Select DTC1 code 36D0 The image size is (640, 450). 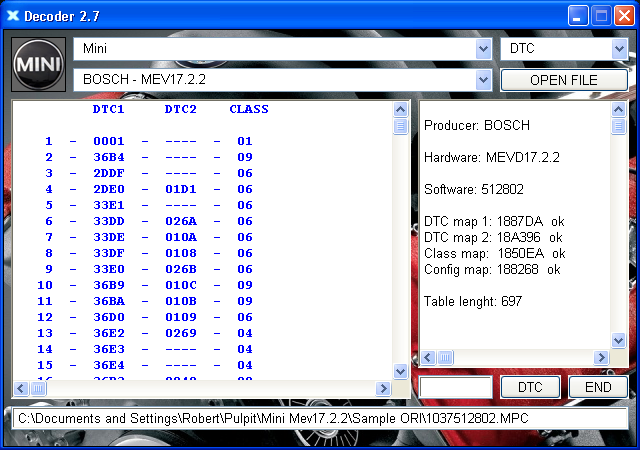[109, 317]
